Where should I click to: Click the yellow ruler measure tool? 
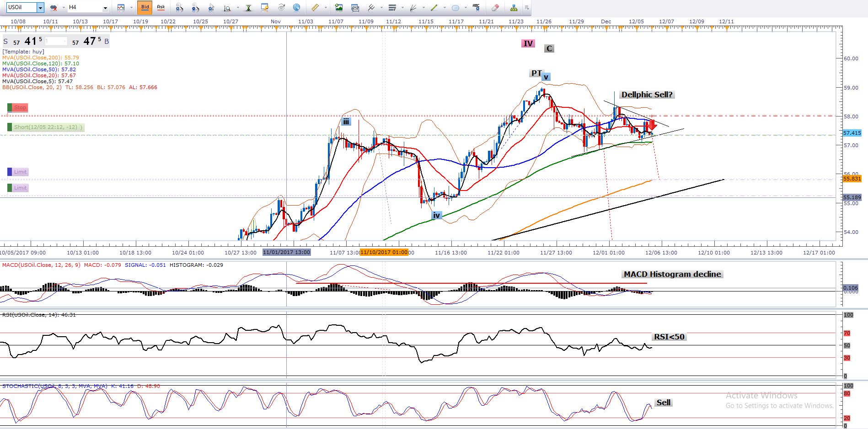[315, 7]
